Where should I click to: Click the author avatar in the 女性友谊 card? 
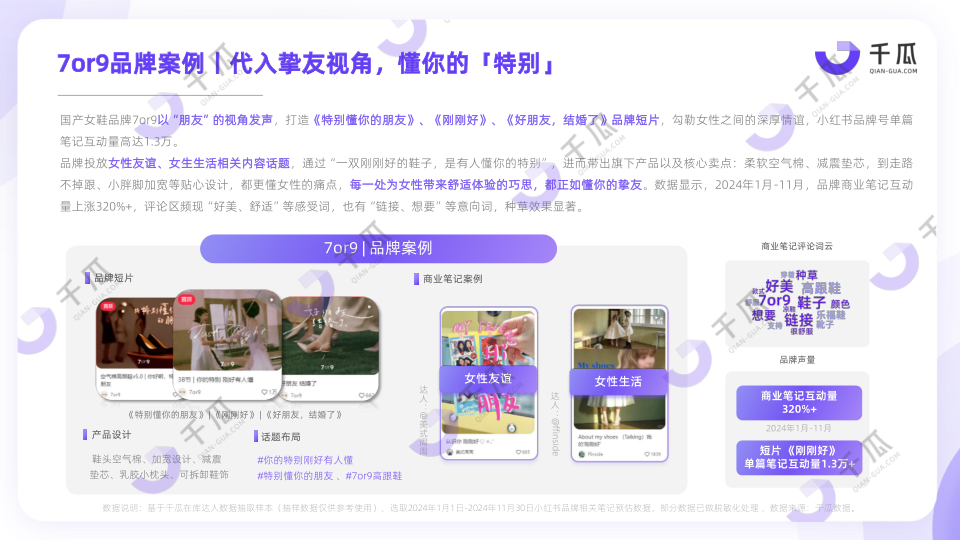(450, 452)
